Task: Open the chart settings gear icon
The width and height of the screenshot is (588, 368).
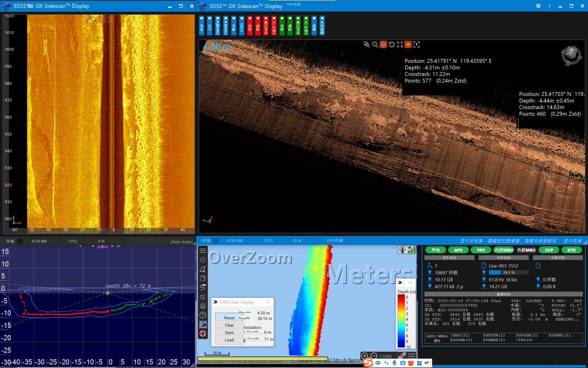Action: tap(203, 260)
